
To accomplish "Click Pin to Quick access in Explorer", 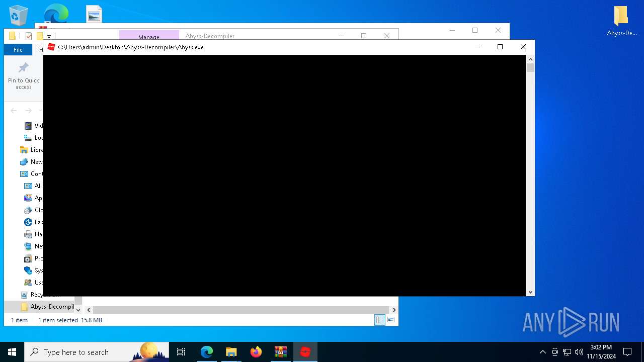I will (x=24, y=76).
